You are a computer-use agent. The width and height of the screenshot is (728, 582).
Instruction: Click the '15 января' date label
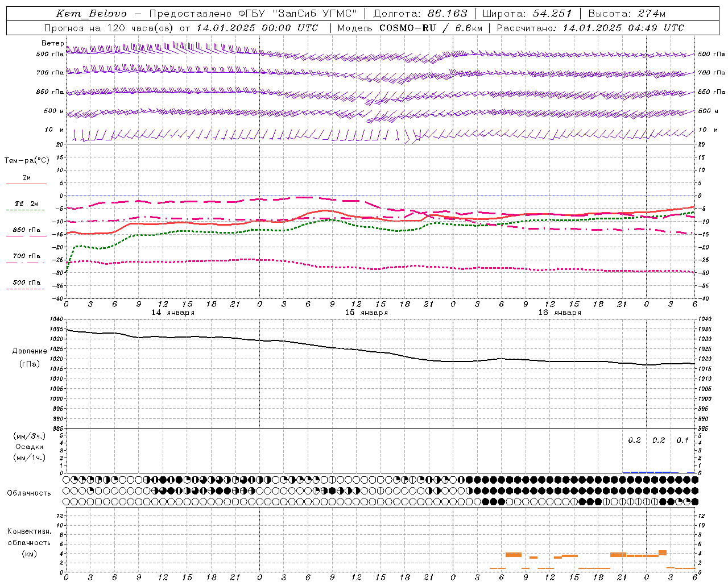pos(366,312)
